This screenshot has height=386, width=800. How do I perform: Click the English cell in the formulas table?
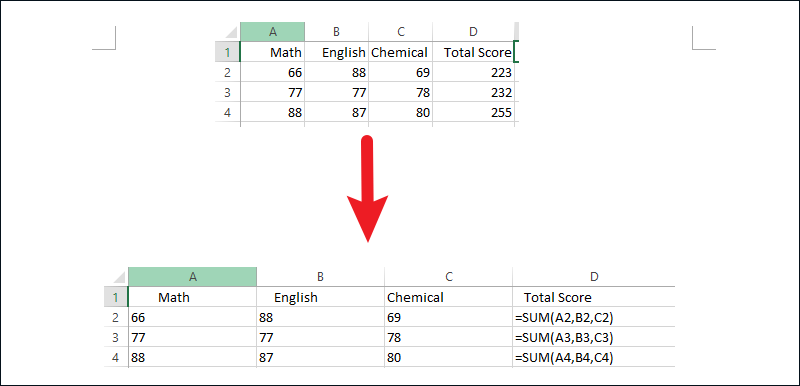tap(320, 297)
